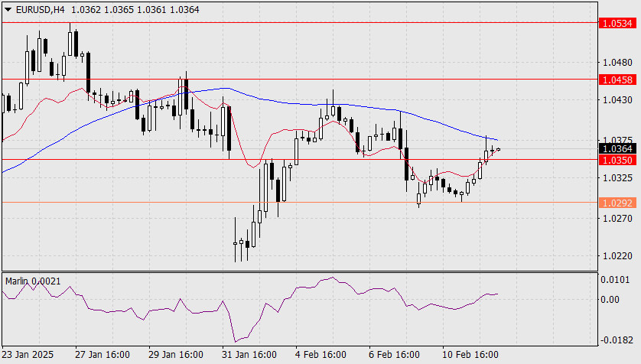This screenshot has width=641, height=364.
Task: Select the -0.0182 Marlin scale value
Action: [617, 340]
